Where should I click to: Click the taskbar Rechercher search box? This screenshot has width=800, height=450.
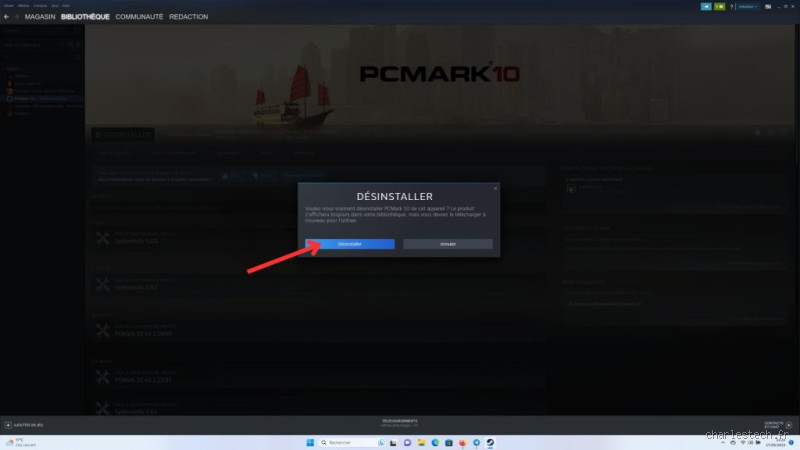(x=352, y=442)
